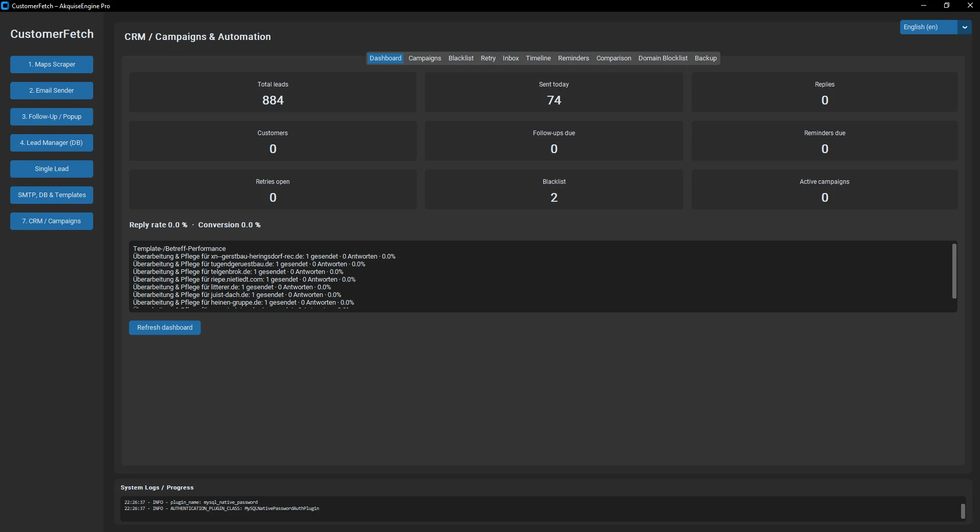Open the Maps Scraper module
The height and width of the screenshot is (532, 980).
52,65
